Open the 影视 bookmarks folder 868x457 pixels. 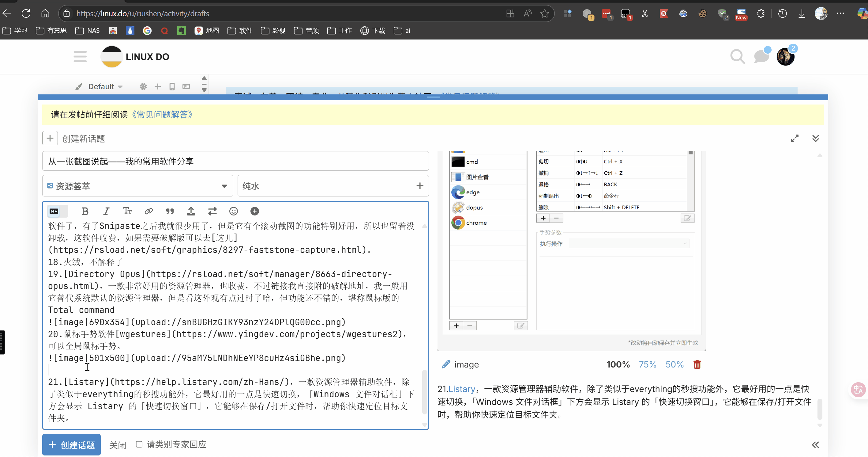[x=273, y=31]
